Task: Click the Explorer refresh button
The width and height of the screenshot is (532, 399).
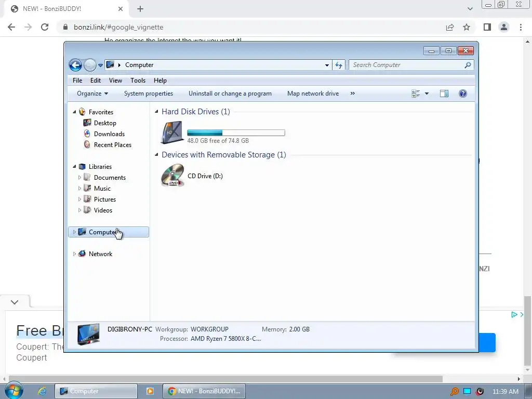Action: point(339,65)
